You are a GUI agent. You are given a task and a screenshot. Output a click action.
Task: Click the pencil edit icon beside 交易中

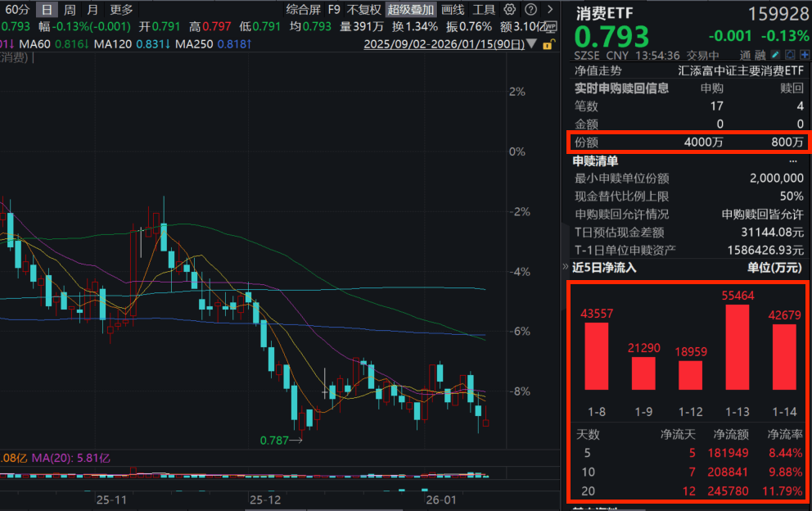point(776,54)
